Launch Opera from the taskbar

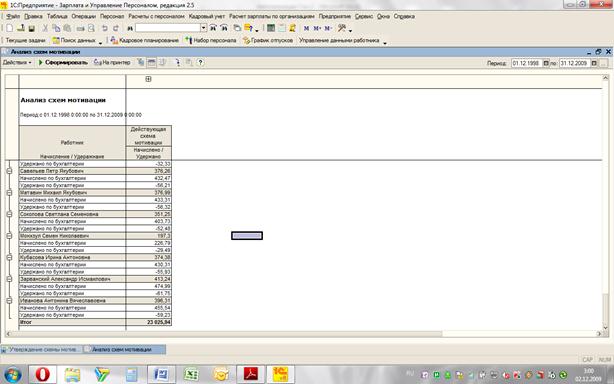pos(43,375)
